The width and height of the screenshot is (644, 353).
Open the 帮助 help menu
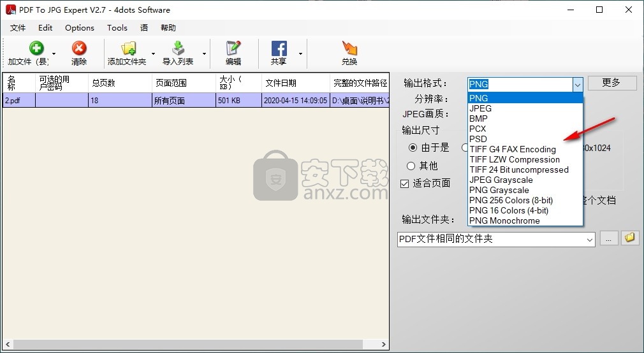click(168, 28)
